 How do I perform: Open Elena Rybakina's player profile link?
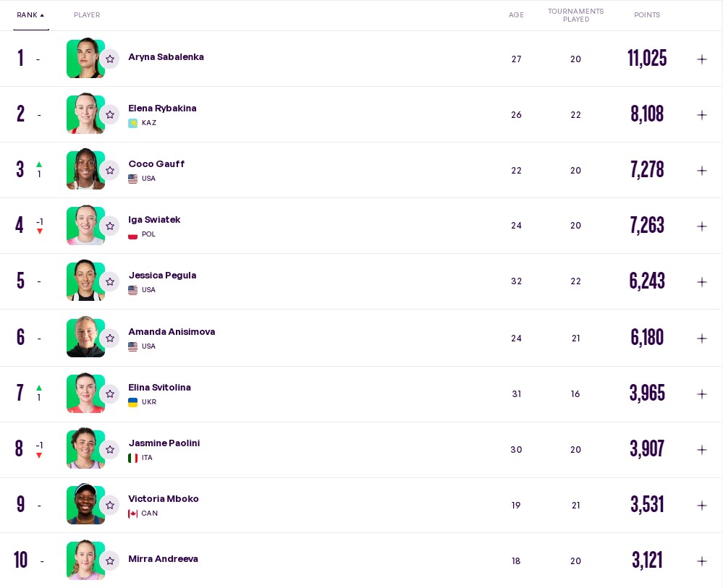pyautogui.click(x=162, y=108)
